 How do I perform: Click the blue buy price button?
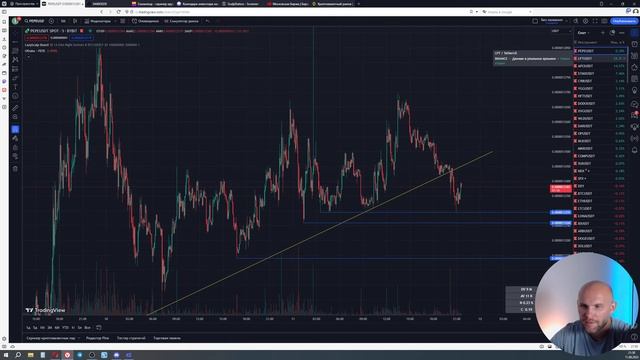pos(81,38)
